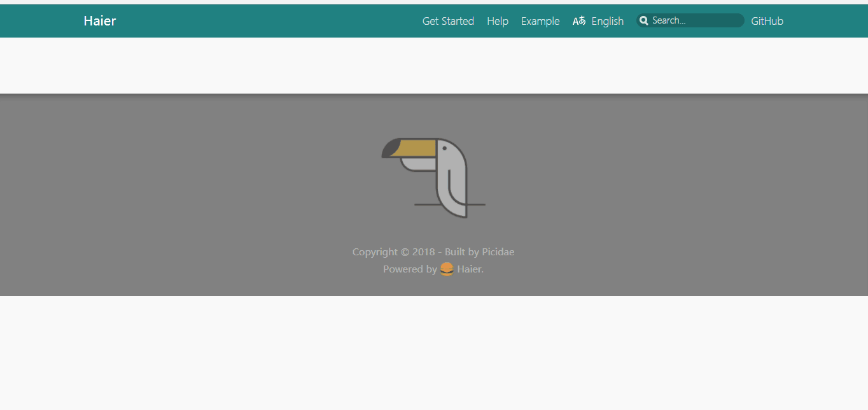The width and height of the screenshot is (868, 410).
Task: Open the GitHub link
Action: 767,21
